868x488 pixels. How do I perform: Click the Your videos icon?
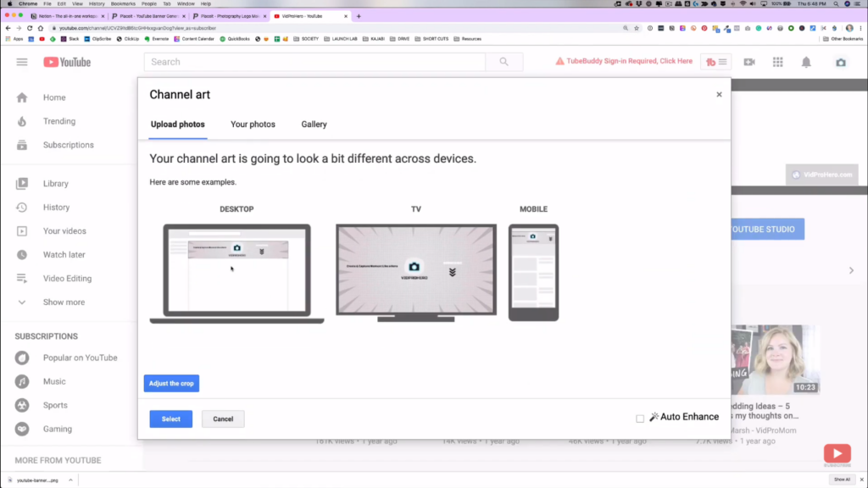[x=21, y=231]
